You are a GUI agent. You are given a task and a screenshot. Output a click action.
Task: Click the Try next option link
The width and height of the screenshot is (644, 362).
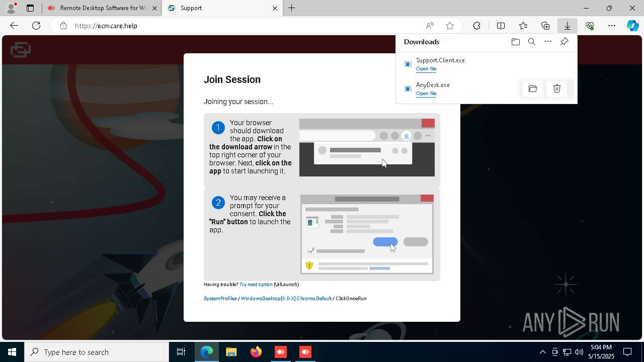[256, 285]
